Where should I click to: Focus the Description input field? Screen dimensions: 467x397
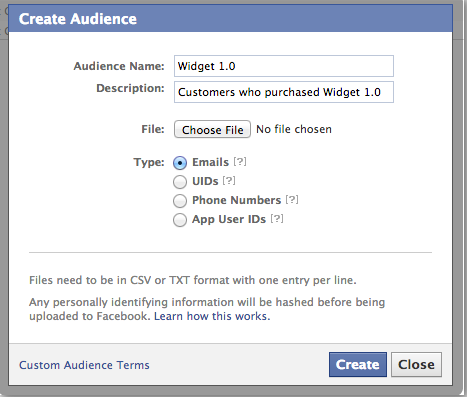[284, 92]
